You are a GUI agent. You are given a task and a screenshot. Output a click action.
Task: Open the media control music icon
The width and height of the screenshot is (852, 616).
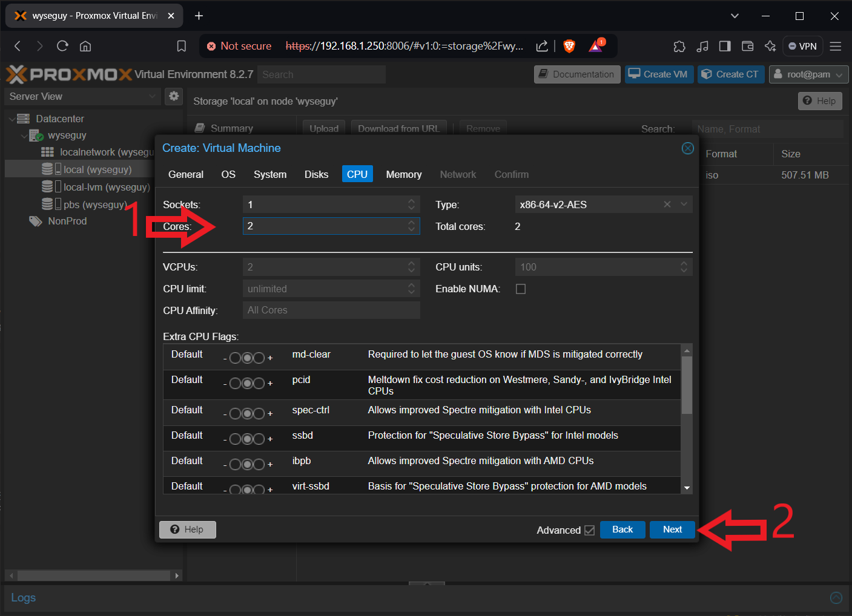tap(702, 46)
